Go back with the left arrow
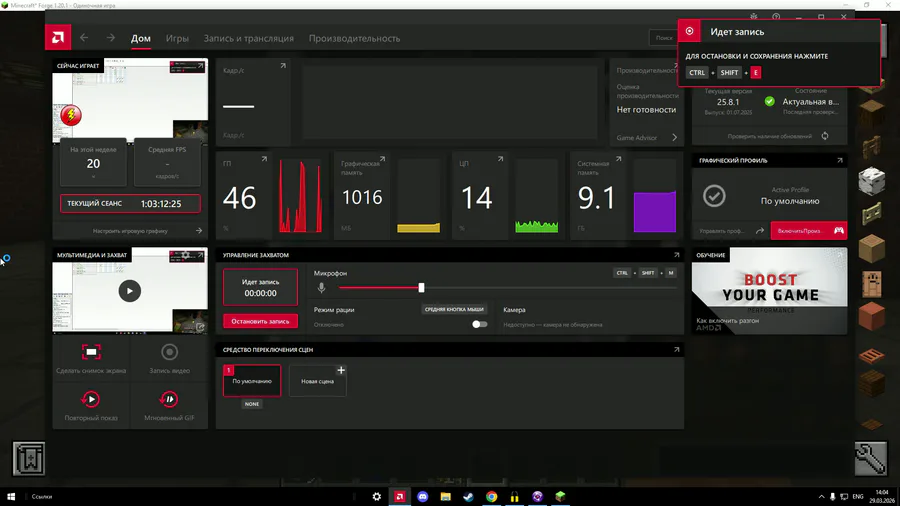Viewport: 900px width, 506px height. click(x=84, y=38)
